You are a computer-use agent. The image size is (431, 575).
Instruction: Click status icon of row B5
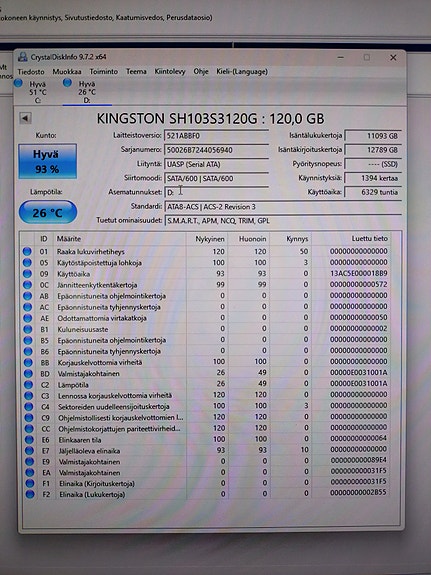[x=28, y=340]
